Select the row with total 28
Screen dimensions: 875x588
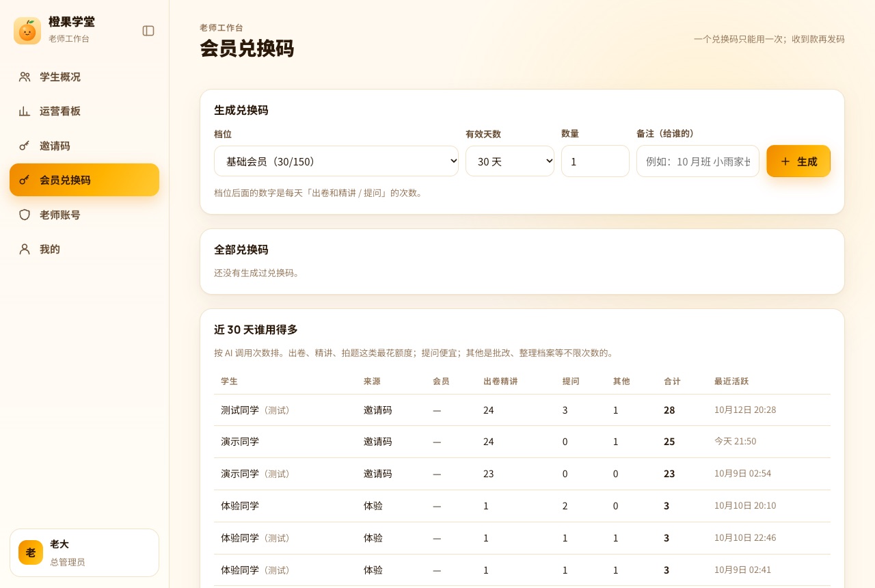pos(522,410)
